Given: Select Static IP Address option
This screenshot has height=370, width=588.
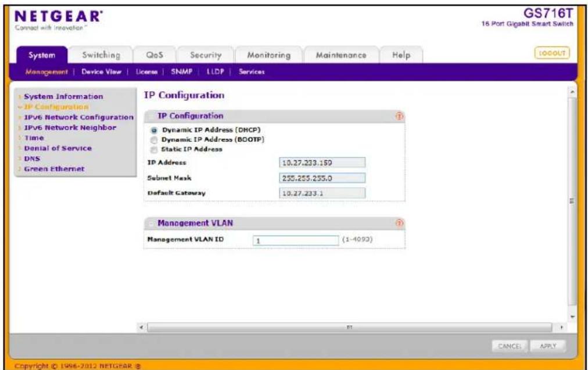Looking at the screenshot, I should tap(154, 150).
